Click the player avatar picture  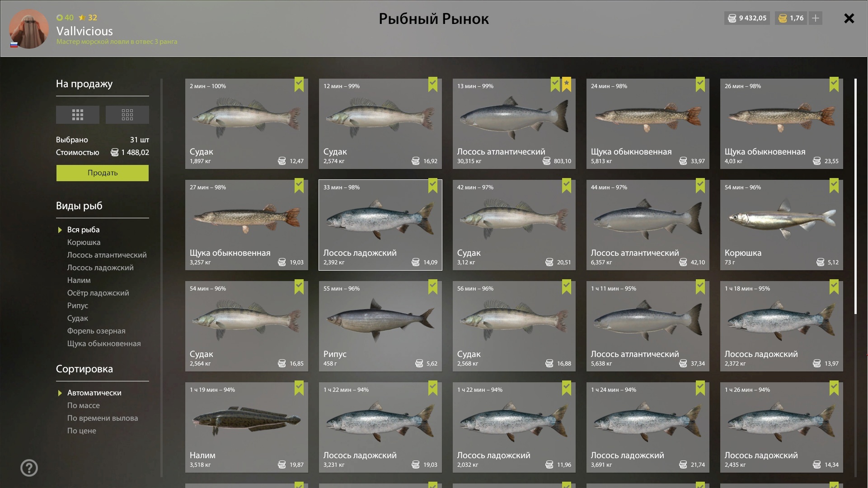click(x=29, y=29)
